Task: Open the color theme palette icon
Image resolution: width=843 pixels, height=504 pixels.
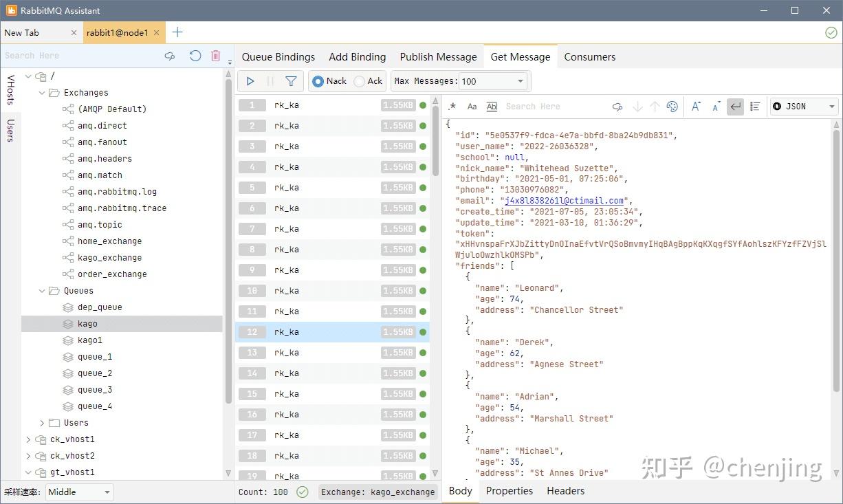Action: pos(672,107)
